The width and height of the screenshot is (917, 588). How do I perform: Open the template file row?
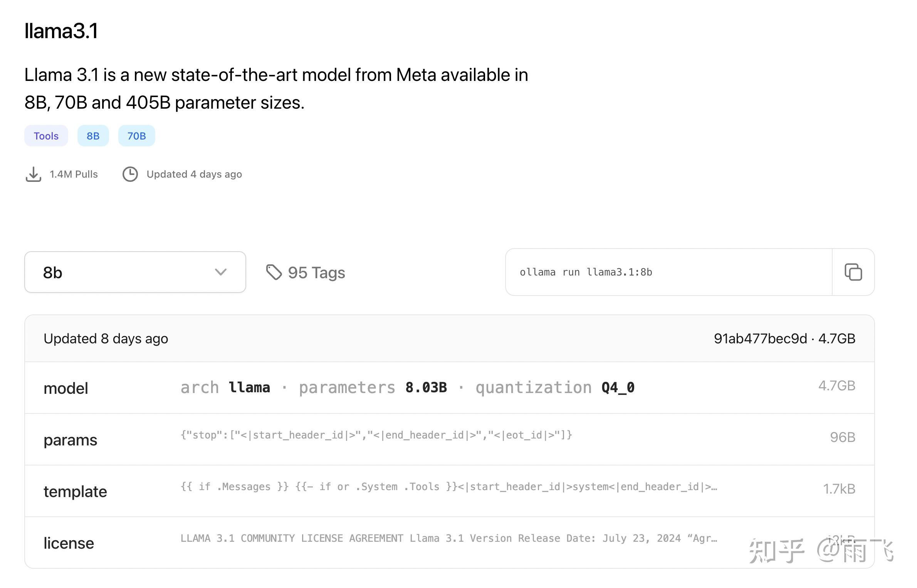pos(75,491)
